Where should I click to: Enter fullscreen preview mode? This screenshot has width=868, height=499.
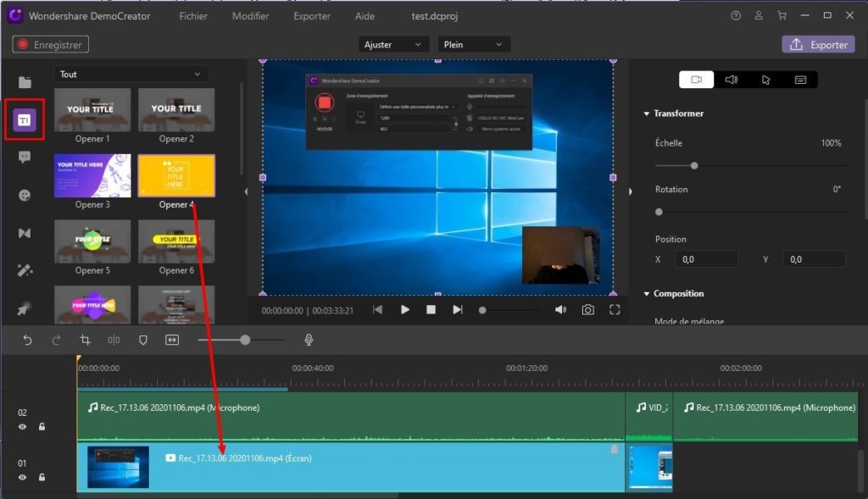click(615, 310)
